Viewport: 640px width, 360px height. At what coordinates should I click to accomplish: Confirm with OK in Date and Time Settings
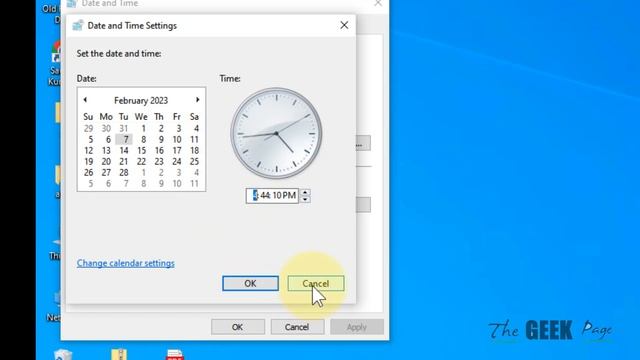coord(250,283)
